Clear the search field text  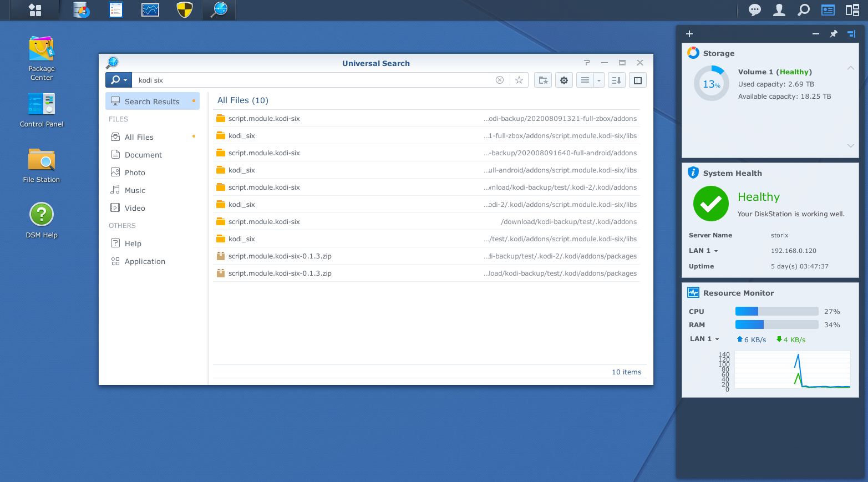[x=500, y=80]
